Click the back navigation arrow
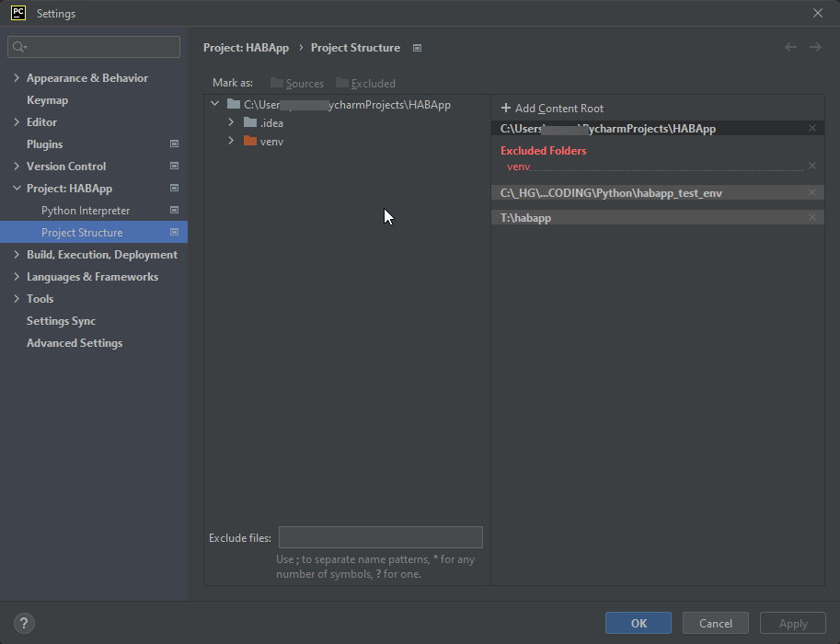 790,47
